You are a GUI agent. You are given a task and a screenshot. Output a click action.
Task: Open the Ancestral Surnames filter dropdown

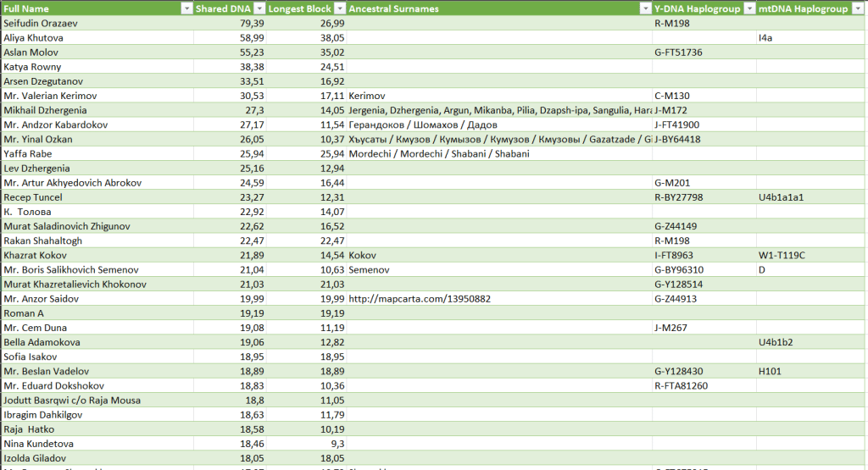[644, 8]
